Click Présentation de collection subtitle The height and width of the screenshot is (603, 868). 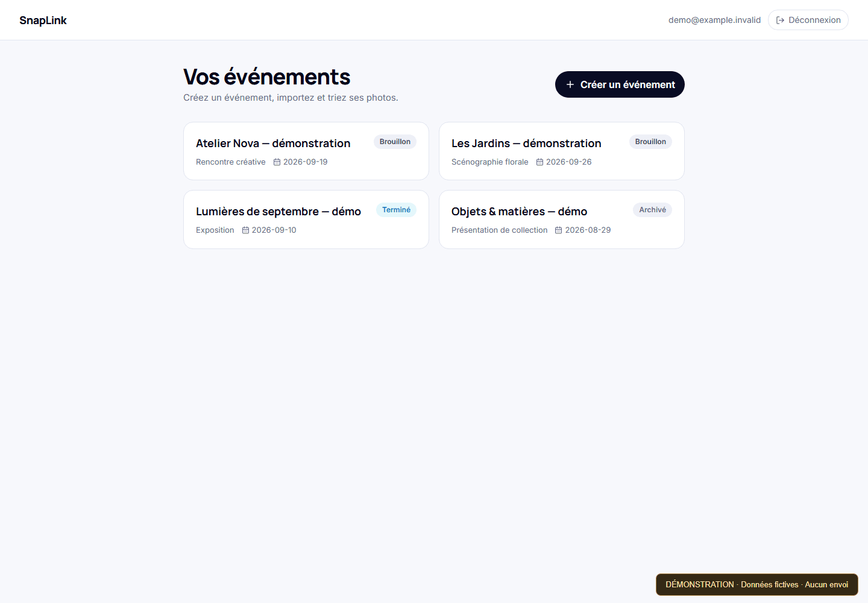[x=500, y=230]
